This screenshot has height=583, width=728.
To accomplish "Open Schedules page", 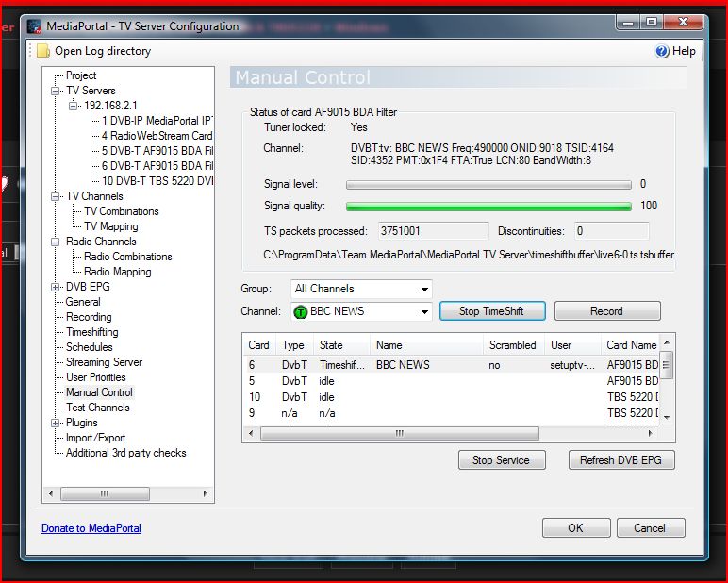I will click(90, 347).
